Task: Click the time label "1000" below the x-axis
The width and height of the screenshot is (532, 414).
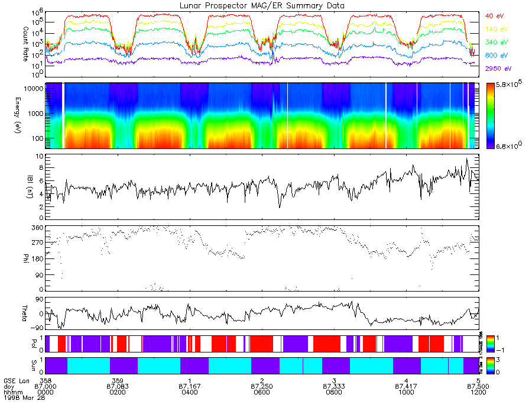Action: (x=406, y=392)
